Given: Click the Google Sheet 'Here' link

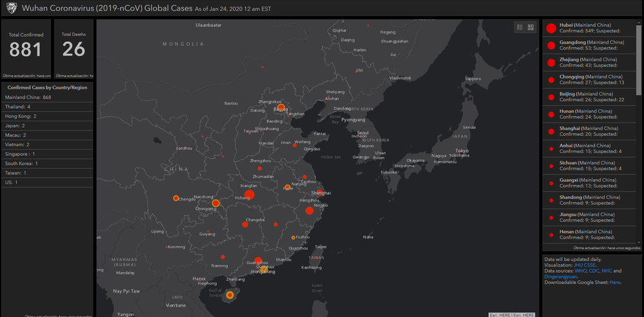Looking at the screenshot, I should tap(615, 282).
